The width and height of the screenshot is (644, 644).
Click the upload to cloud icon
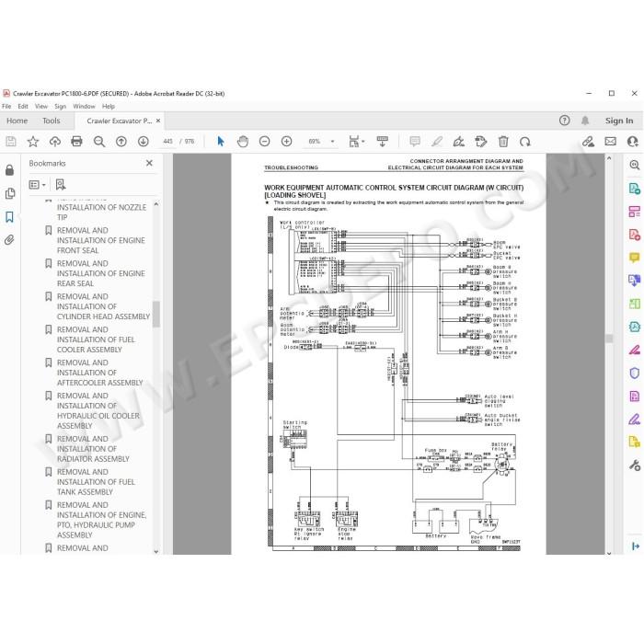[x=54, y=142]
